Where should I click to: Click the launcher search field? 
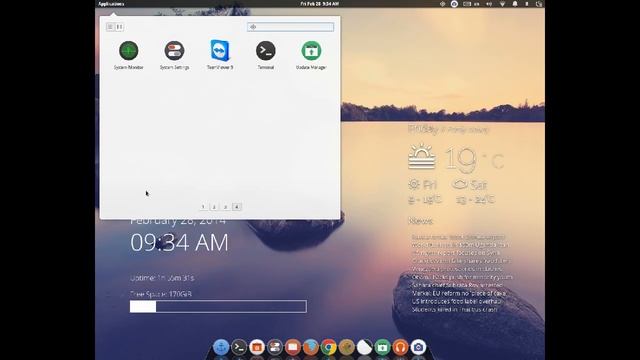pyautogui.click(x=290, y=27)
